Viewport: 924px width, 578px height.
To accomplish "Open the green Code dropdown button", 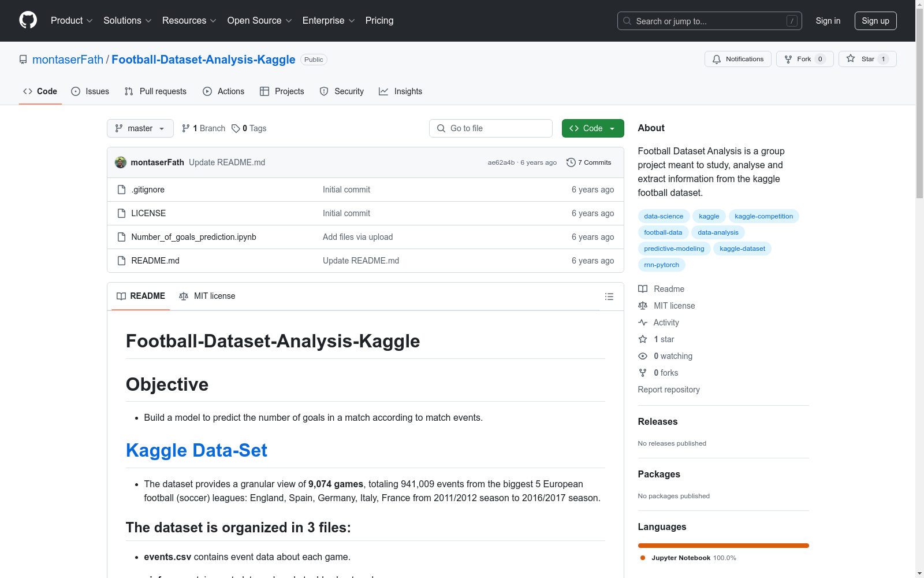I will (x=593, y=128).
